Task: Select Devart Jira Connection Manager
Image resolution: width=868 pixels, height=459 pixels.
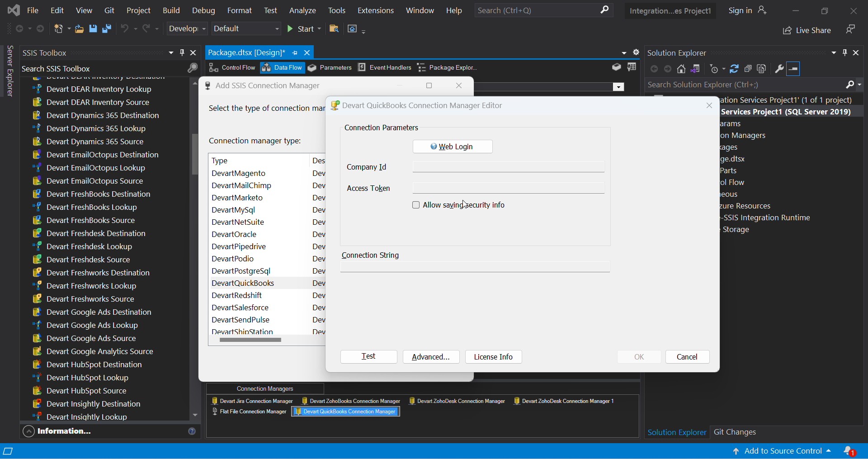Action: (252, 401)
